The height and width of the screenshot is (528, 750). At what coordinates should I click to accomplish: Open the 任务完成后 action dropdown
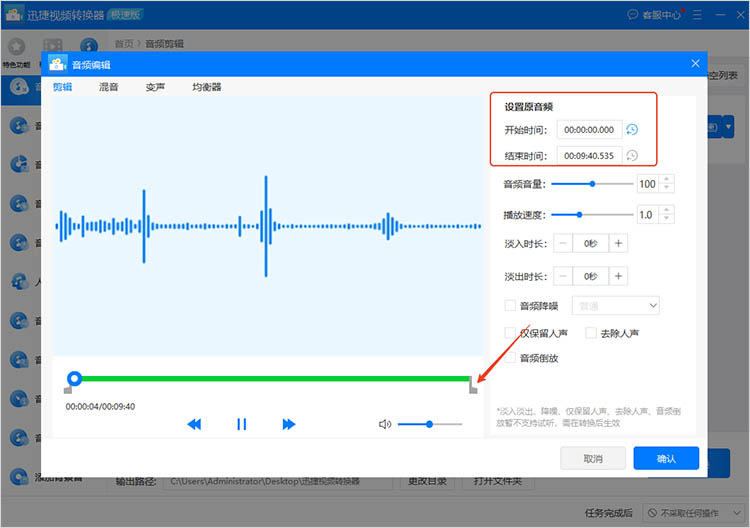pyautogui.click(x=693, y=513)
